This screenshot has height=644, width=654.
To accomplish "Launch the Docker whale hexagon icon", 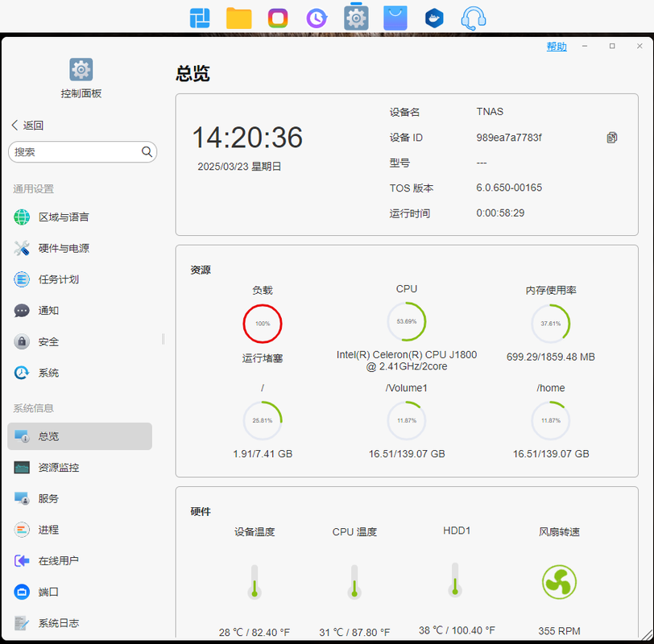I will [x=434, y=19].
